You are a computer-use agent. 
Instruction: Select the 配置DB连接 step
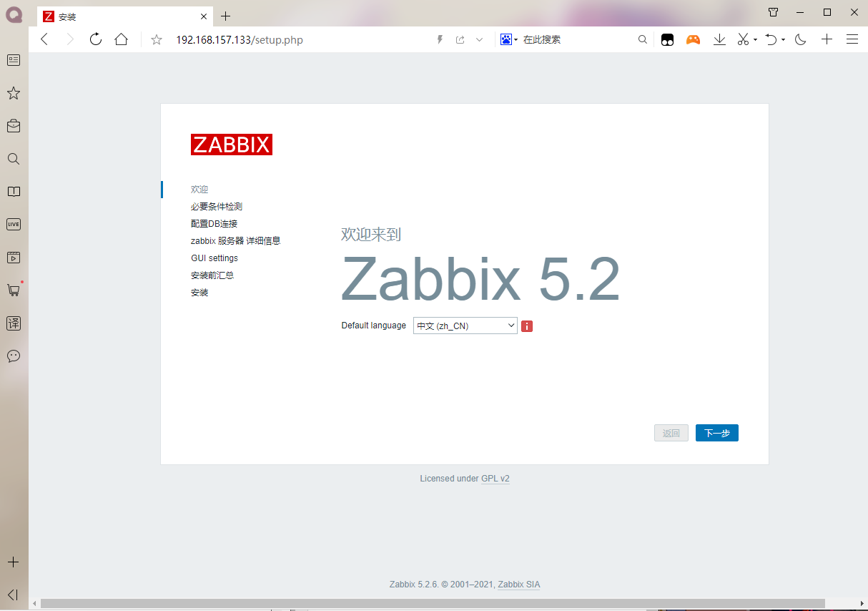[214, 224]
